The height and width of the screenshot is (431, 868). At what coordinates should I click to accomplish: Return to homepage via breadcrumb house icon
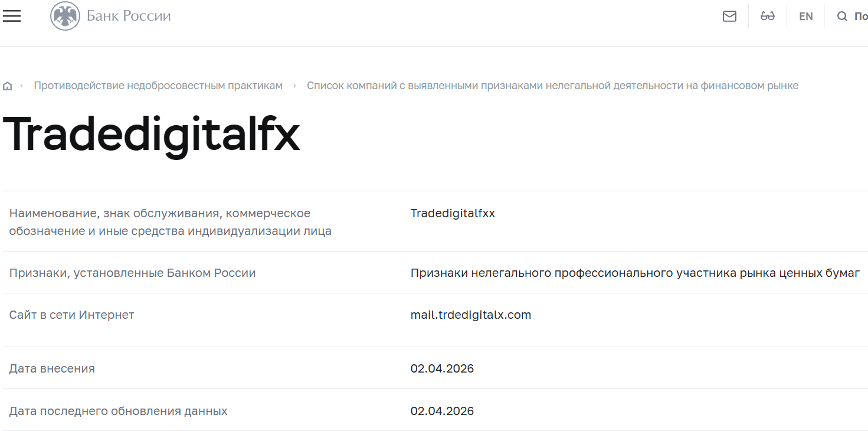pyautogui.click(x=7, y=85)
